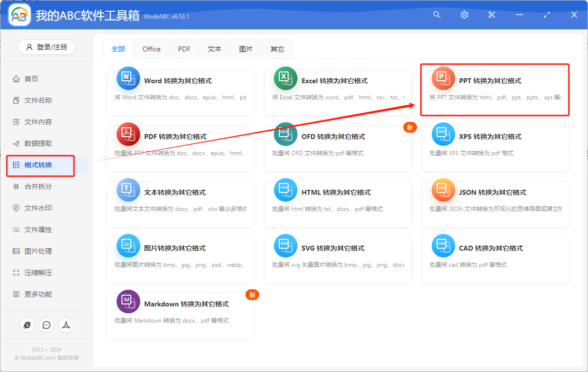Go to 文件水印 sidebar item

[x=38, y=208]
